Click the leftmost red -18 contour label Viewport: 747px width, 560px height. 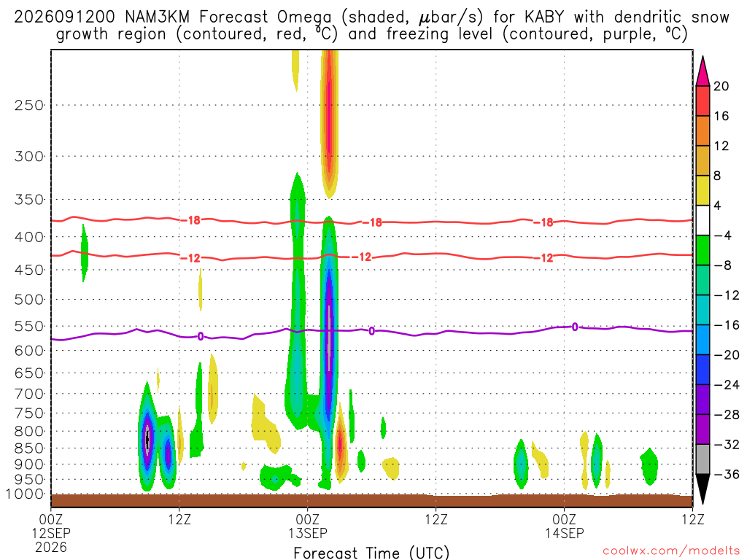click(x=193, y=220)
